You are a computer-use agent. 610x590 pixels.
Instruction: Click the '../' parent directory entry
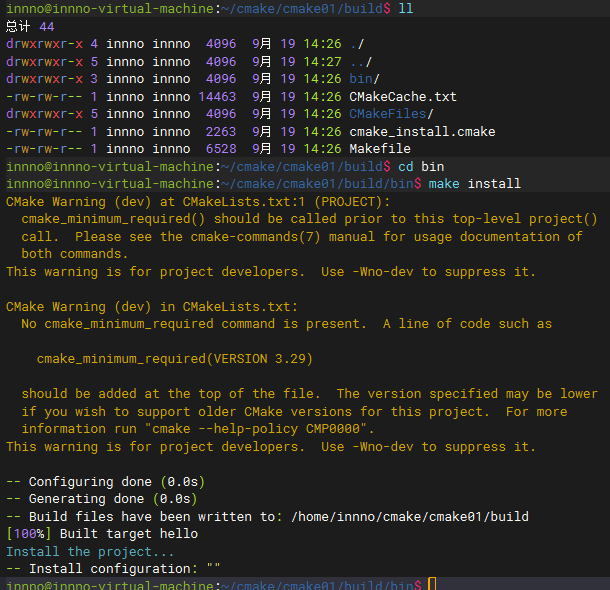(361, 61)
